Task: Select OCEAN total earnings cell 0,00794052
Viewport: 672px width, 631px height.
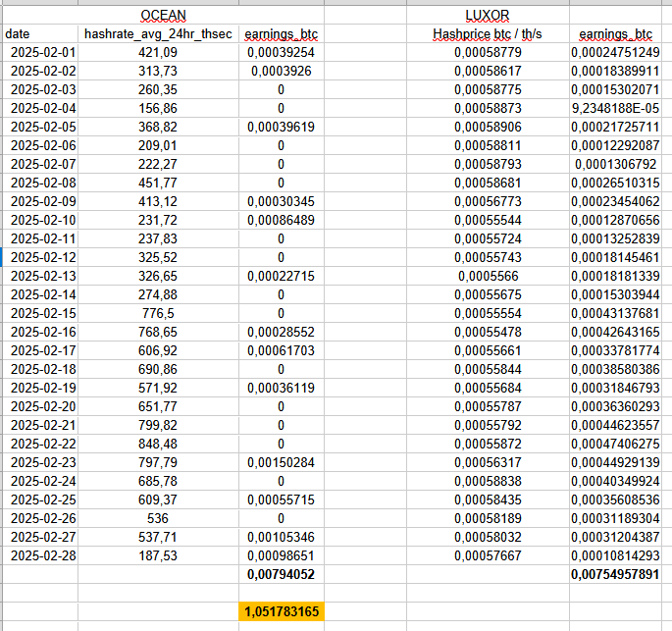Action: (281, 574)
